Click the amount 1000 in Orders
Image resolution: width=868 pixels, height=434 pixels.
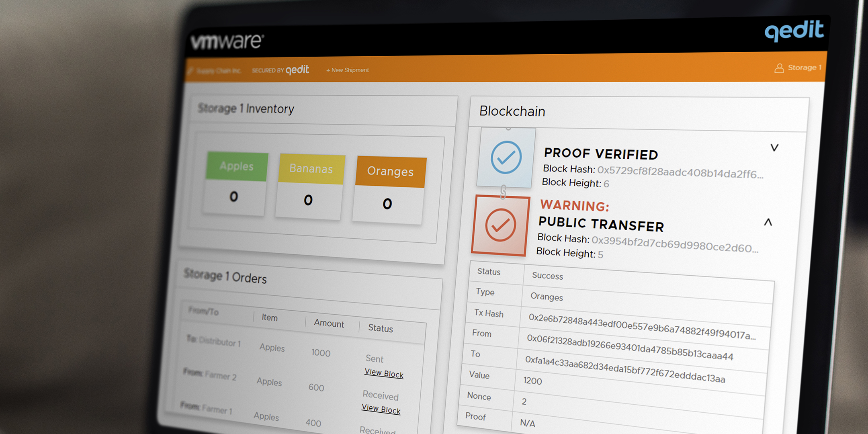coord(321,353)
